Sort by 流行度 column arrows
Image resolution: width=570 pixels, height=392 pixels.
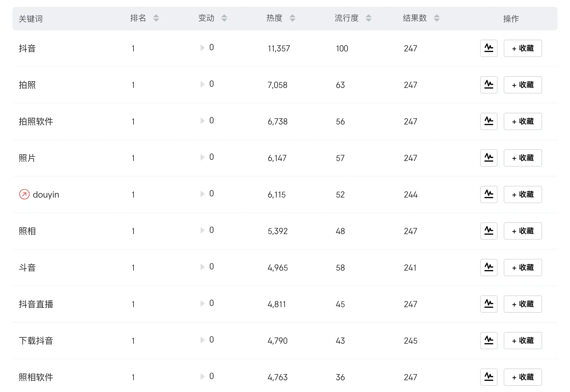[368, 18]
